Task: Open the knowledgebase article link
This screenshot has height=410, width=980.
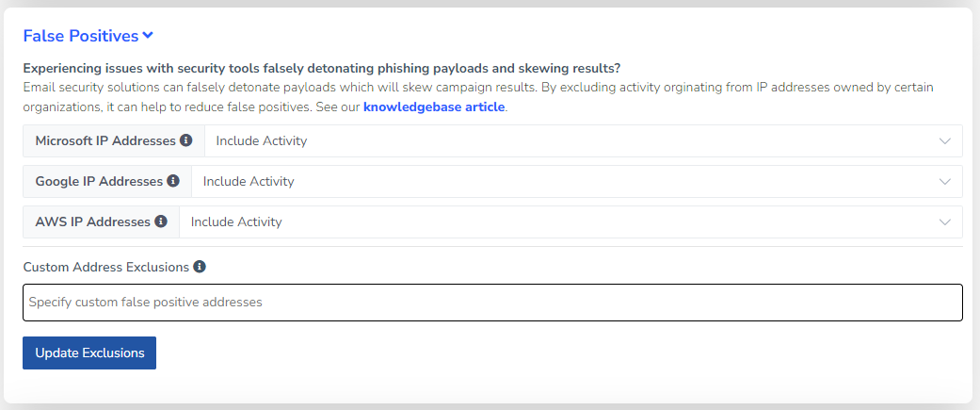Action: (434, 107)
